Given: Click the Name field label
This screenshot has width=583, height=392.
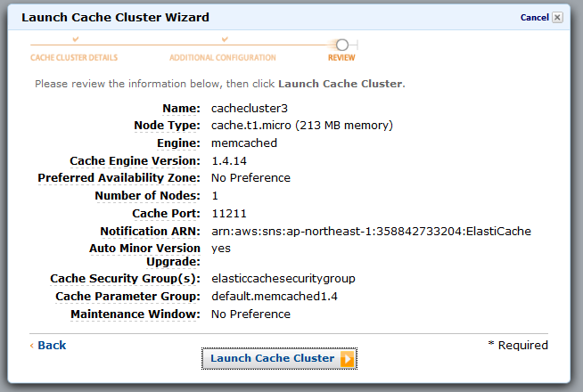Looking at the screenshot, I should (x=182, y=109).
